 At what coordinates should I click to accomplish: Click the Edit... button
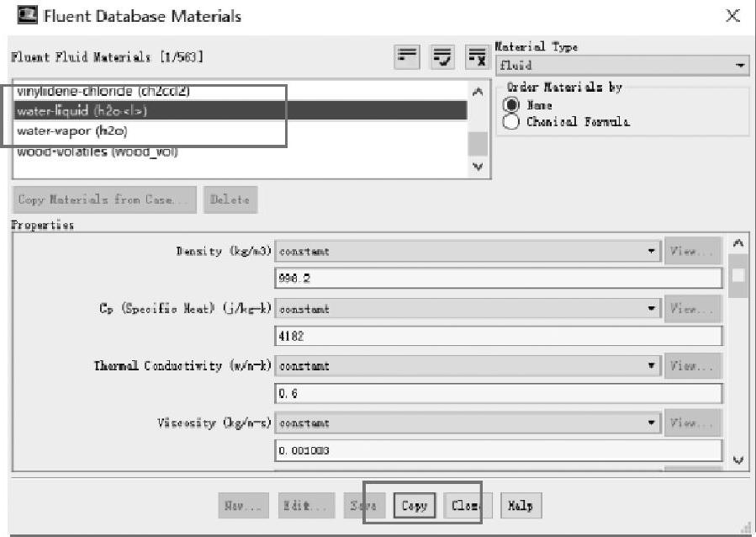pyautogui.click(x=306, y=505)
